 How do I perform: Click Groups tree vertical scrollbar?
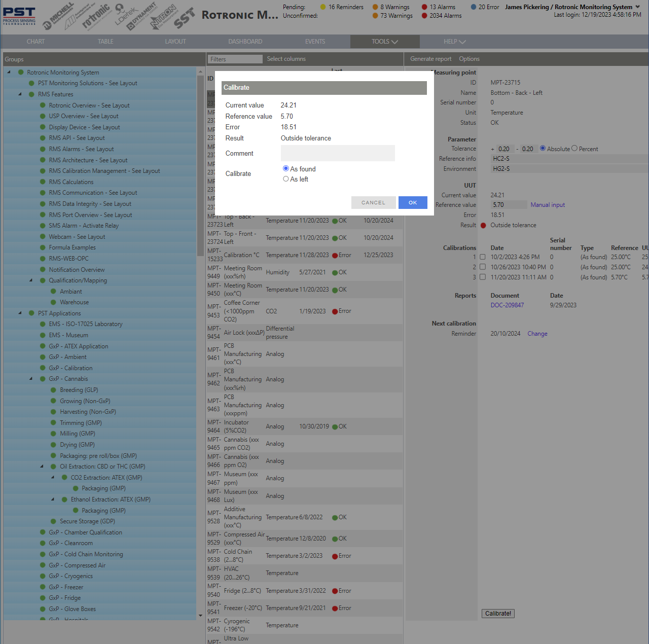[200, 165]
